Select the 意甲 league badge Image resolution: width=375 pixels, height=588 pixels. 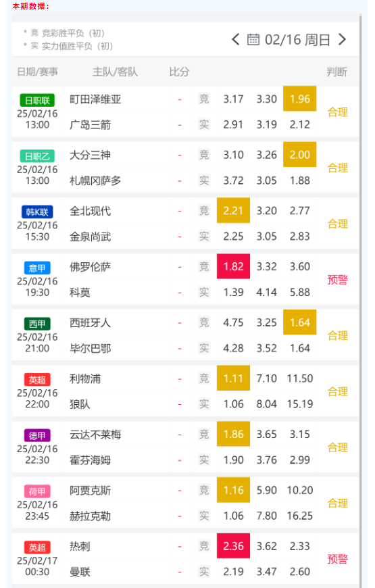37,268
